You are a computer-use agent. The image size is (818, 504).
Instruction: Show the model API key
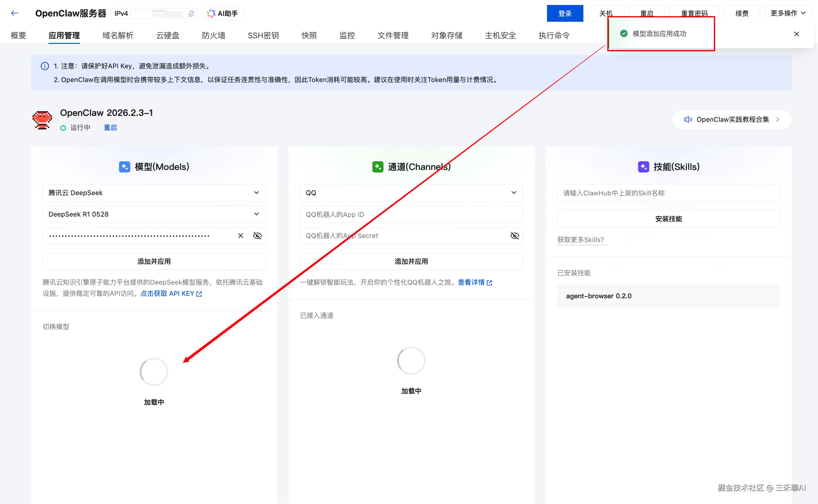[257, 236]
